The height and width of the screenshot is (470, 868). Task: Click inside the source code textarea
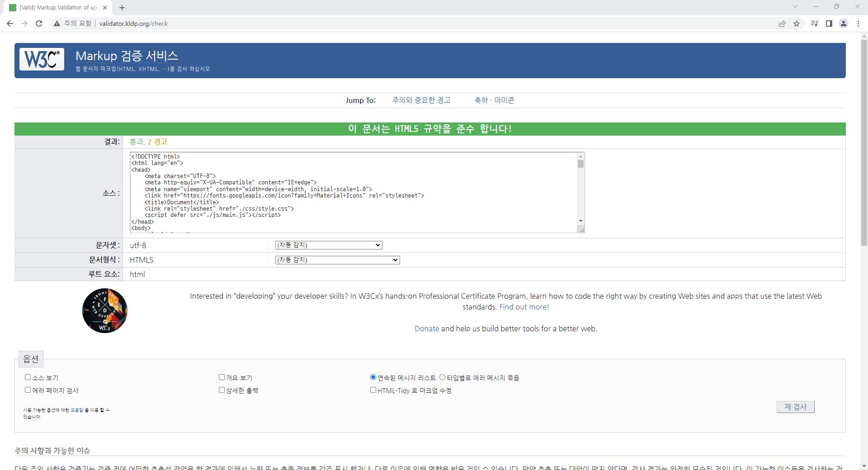(x=353, y=193)
